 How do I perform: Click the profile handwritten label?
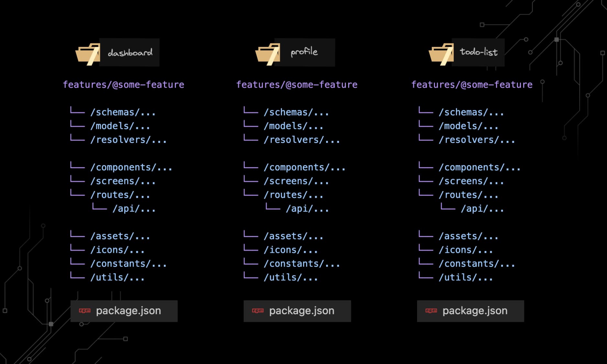[x=304, y=52]
